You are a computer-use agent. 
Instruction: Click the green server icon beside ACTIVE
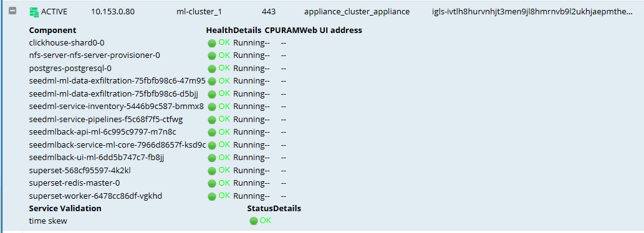34,12
